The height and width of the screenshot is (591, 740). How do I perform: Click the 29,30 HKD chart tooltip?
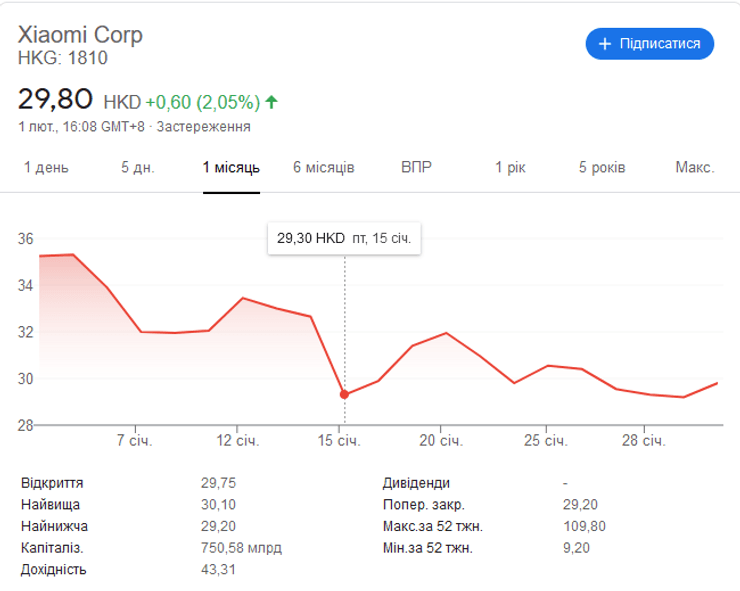click(344, 239)
